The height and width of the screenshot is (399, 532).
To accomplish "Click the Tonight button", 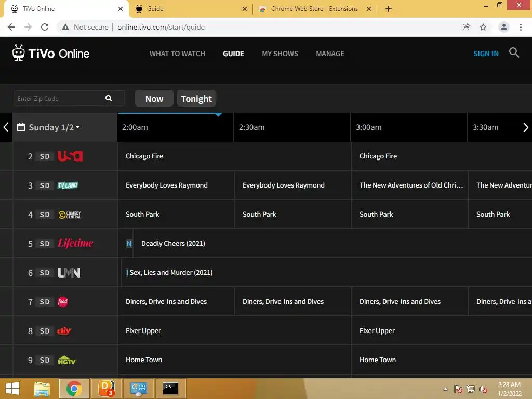I will (196, 99).
